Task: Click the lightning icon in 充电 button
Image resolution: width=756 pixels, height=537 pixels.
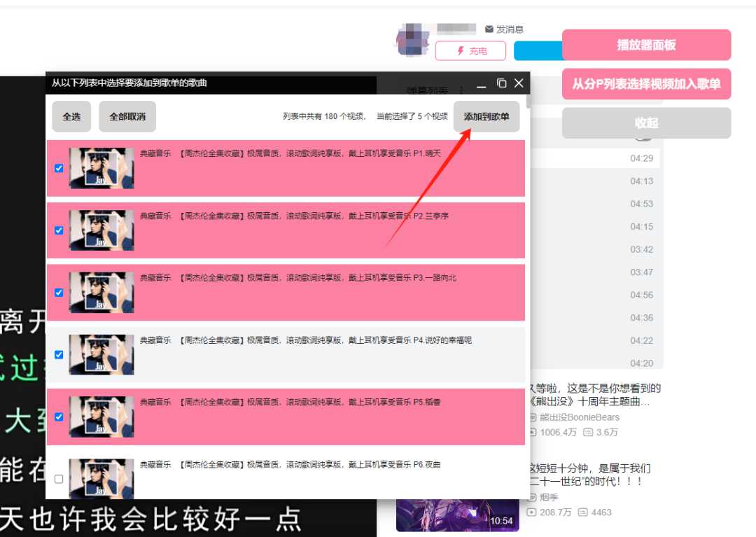Action: [x=461, y=50]
